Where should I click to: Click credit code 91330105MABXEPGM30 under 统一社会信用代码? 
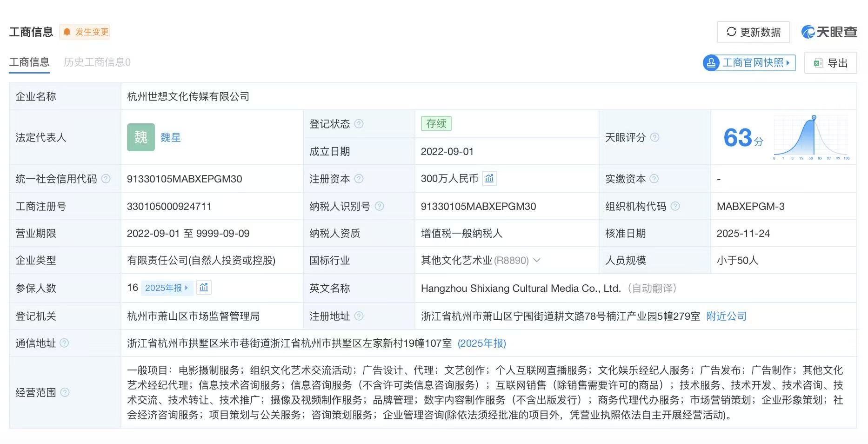(184, 179)
